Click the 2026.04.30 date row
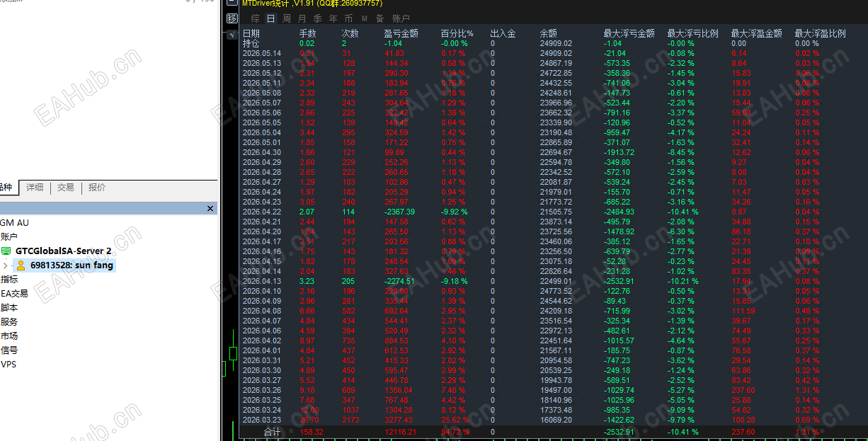868x441 pixels. click(262, 152)
